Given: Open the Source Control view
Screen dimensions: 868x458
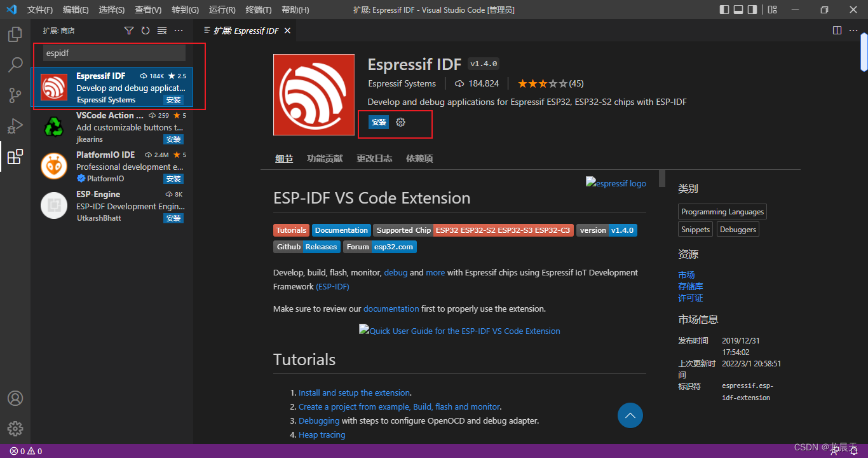Looking at the screenshot, I should (15, 95).
